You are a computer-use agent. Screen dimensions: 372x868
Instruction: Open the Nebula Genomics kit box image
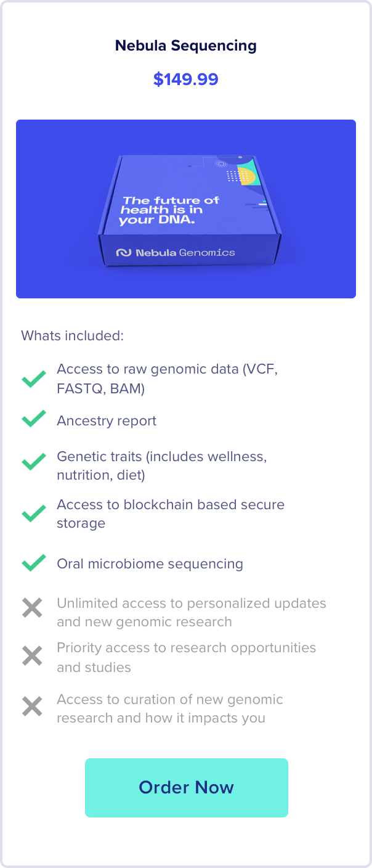tap(186, 209)
